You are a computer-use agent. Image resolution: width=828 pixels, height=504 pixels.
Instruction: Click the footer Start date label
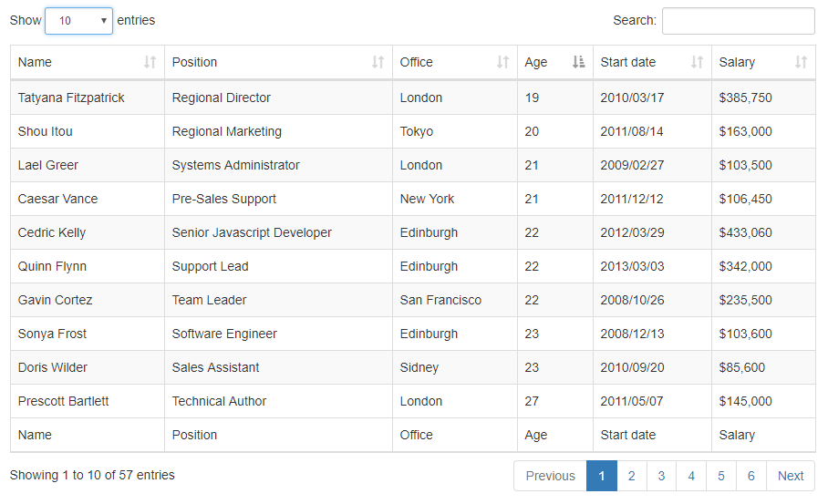click(628, 435)
